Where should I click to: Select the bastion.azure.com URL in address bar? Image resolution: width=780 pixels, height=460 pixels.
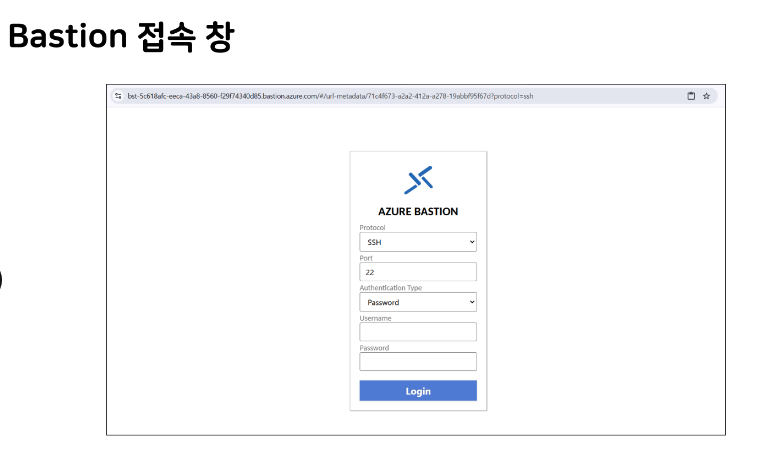tap(330, 96)
